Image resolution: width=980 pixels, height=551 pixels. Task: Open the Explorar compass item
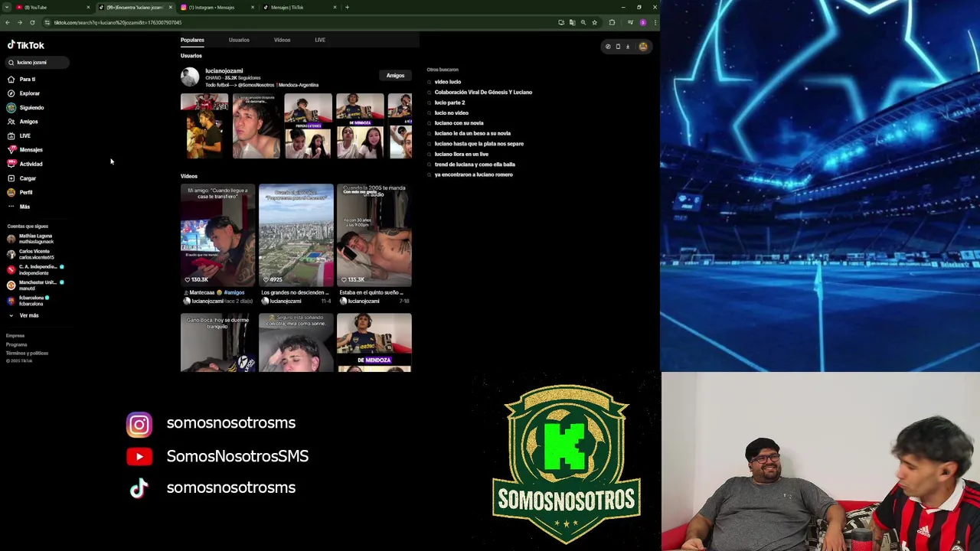pyautogui.click(x=23, y=93)
